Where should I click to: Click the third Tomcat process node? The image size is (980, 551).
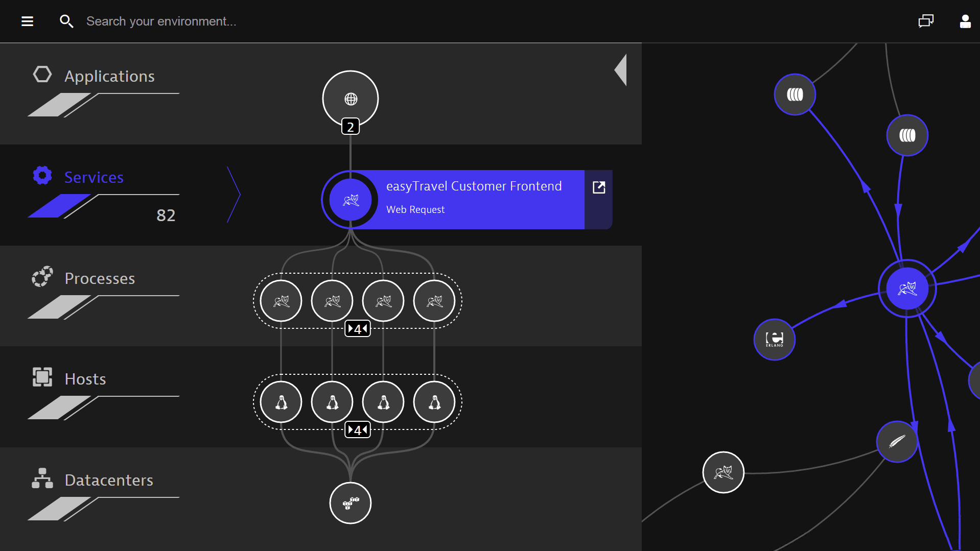click(383, 301)
